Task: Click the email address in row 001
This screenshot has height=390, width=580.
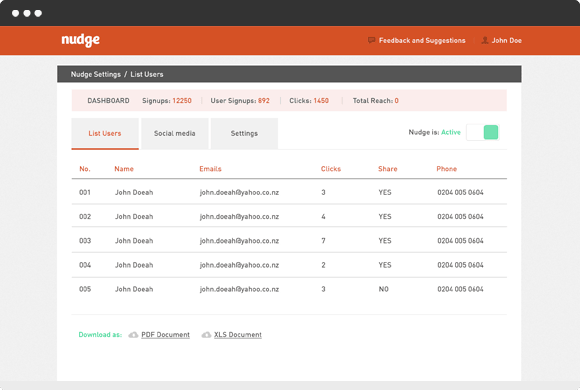Action: click(x=239, y=192)
